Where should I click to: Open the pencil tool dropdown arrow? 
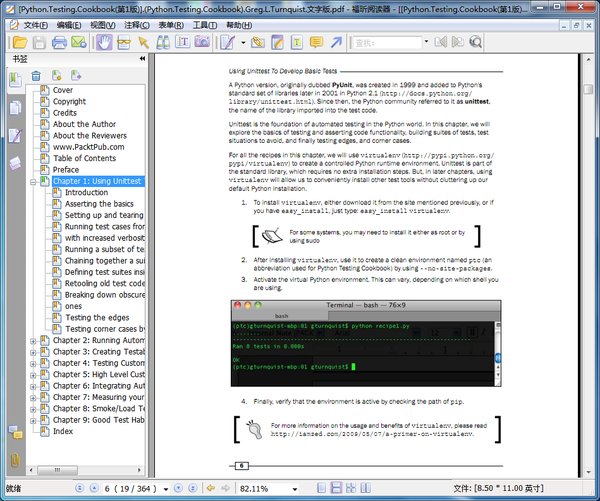pos(243,42)
